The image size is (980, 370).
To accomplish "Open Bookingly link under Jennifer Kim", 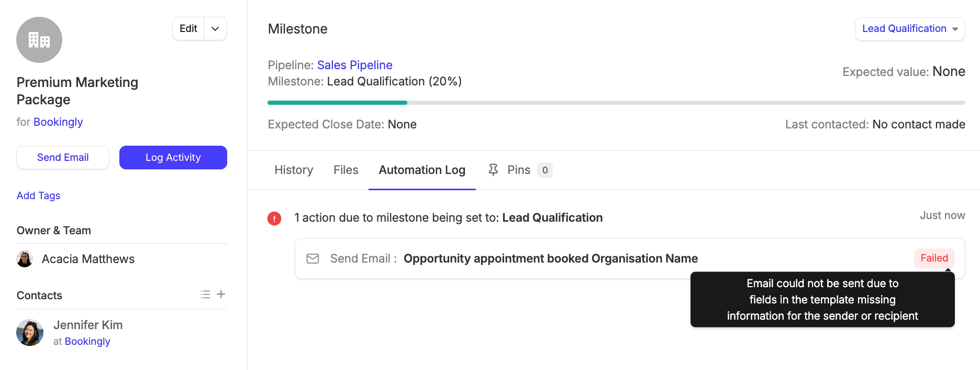I will (x=87, y=341).
